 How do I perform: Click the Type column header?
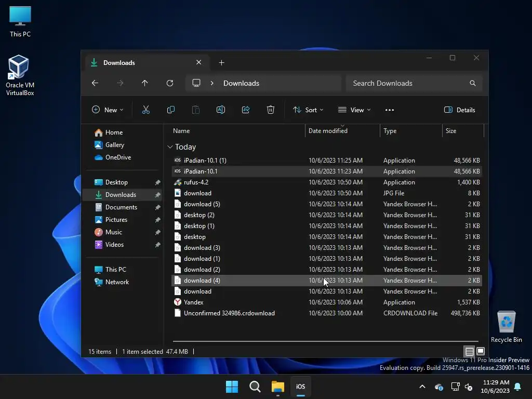[390, 130]
